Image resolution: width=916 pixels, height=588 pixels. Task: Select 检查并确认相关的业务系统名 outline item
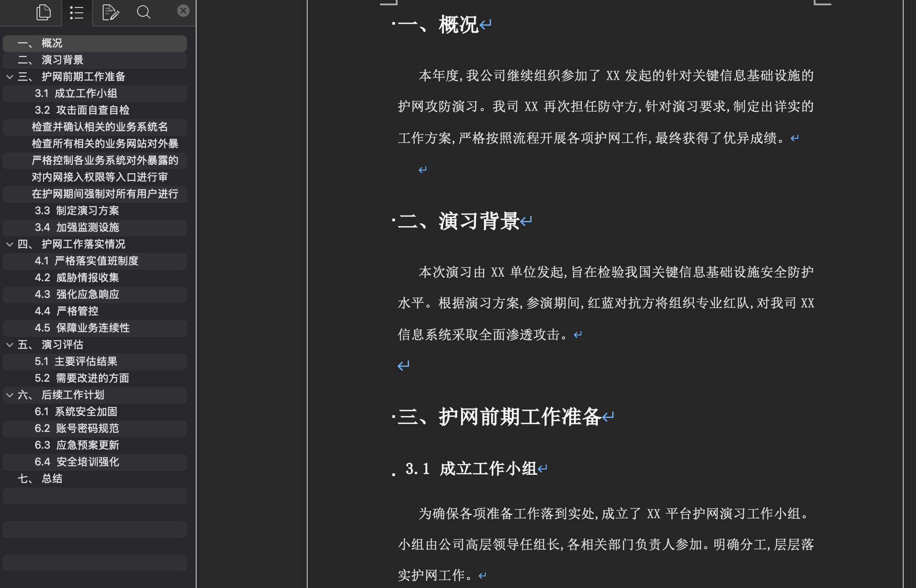100,127
